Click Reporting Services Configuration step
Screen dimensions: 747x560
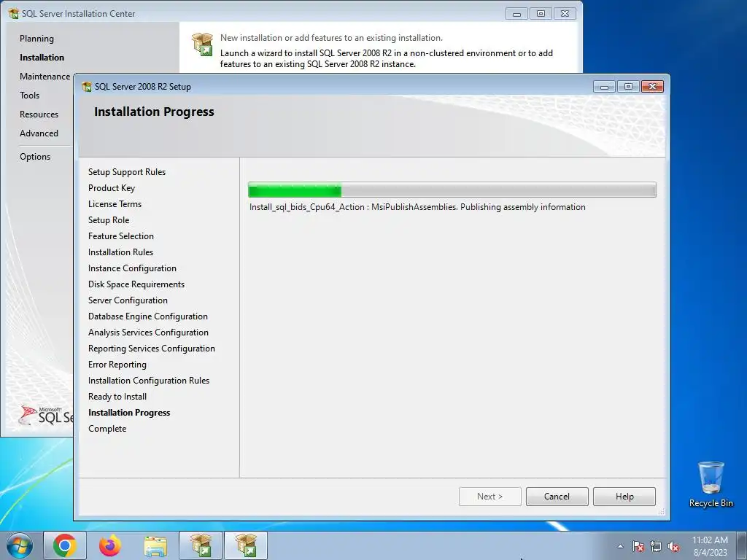point(152,349)
